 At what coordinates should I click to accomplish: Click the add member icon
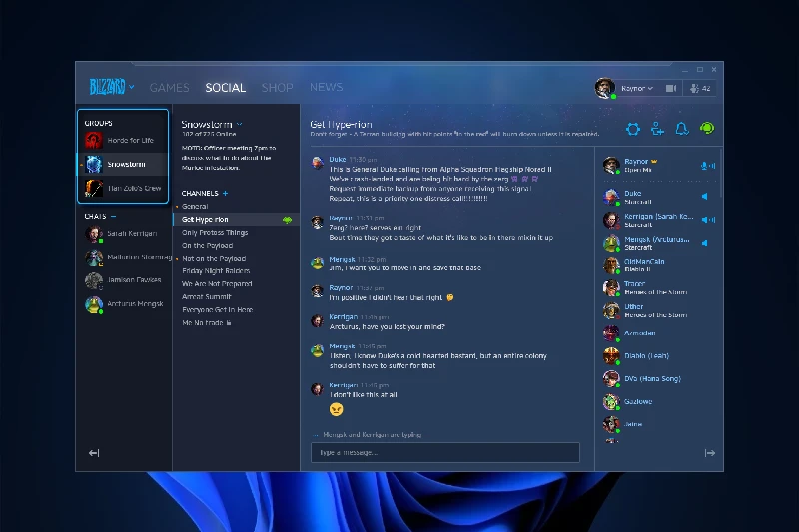[x=657, y=129]
